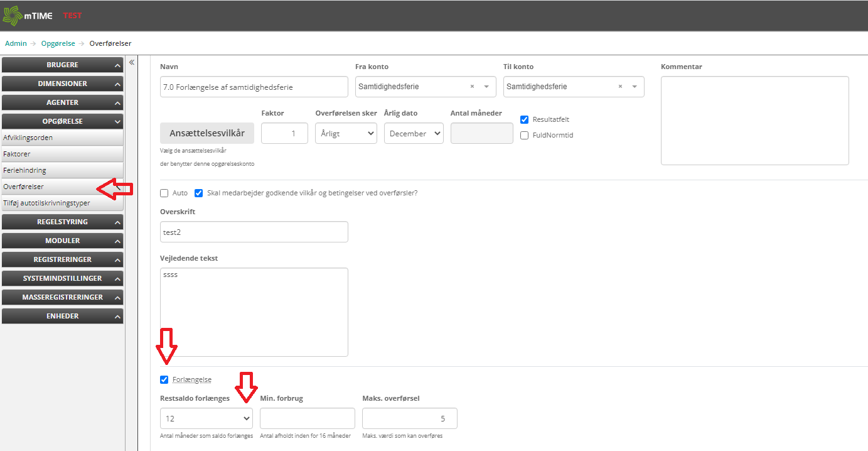Clear the Fra konto selection (x icon)
Screen dimensions: 868x451
tap(472, 87)
